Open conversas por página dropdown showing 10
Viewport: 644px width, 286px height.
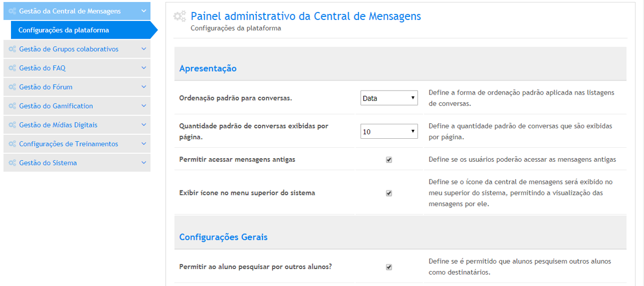tap(389, 132)
